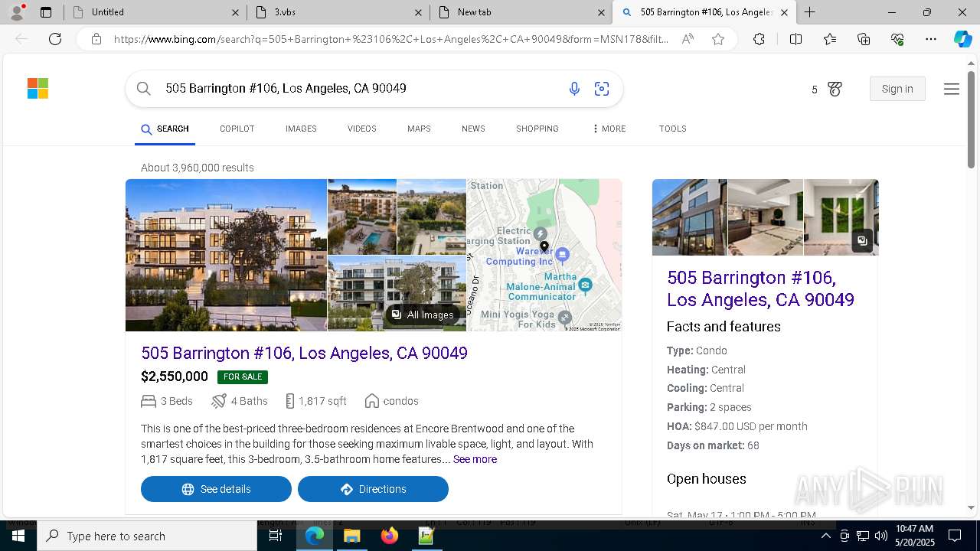The image size is (980, 551).
Task: Switch to the 3.vbs tab
Action: coord(337,12)
